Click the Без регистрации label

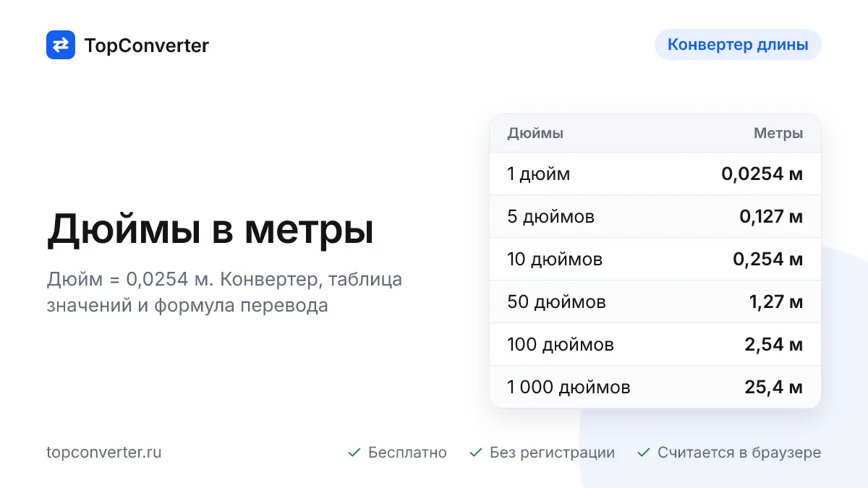click(552, 453)
